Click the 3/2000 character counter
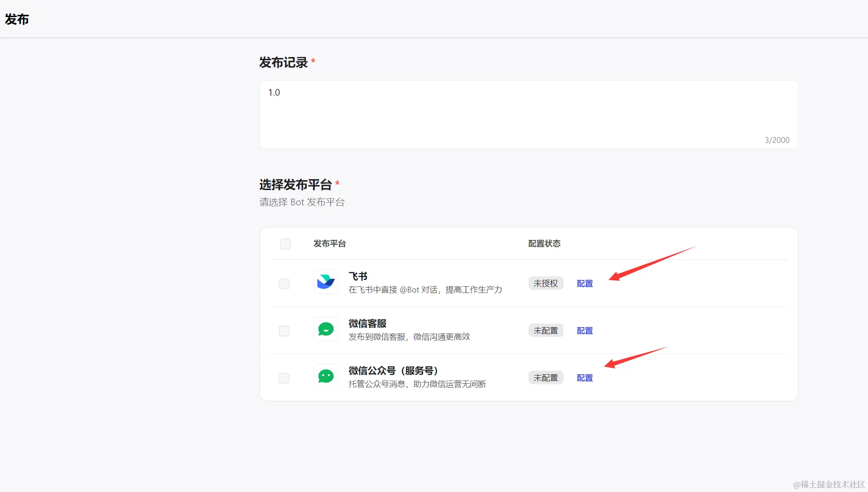 777,140
